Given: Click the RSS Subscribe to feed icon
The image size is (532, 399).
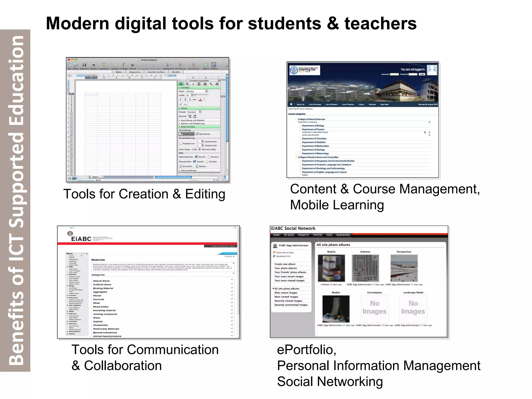Looking at the screenshot, I should pos(274,252).
